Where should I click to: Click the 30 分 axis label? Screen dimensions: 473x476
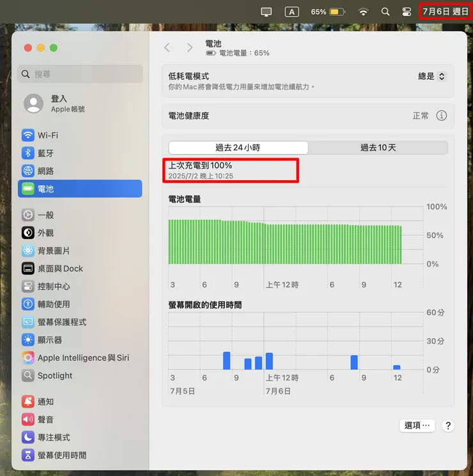pyautogui.click(x=435, y=341)
